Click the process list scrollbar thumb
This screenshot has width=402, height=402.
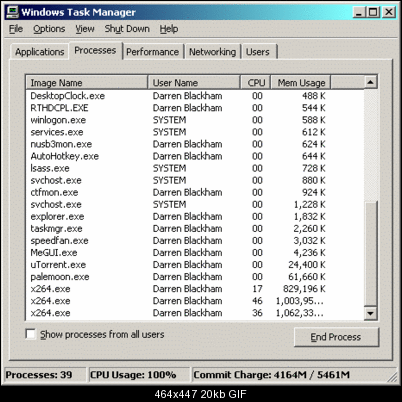[x=371, y=253]
